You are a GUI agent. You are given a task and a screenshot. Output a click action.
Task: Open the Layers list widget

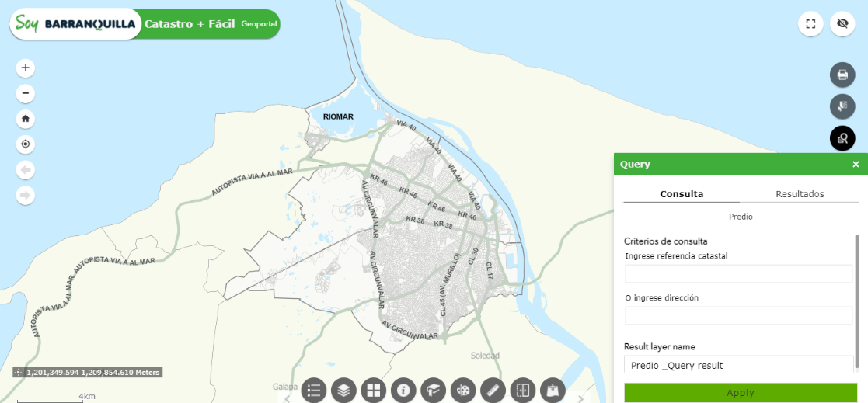coord(343,391)
